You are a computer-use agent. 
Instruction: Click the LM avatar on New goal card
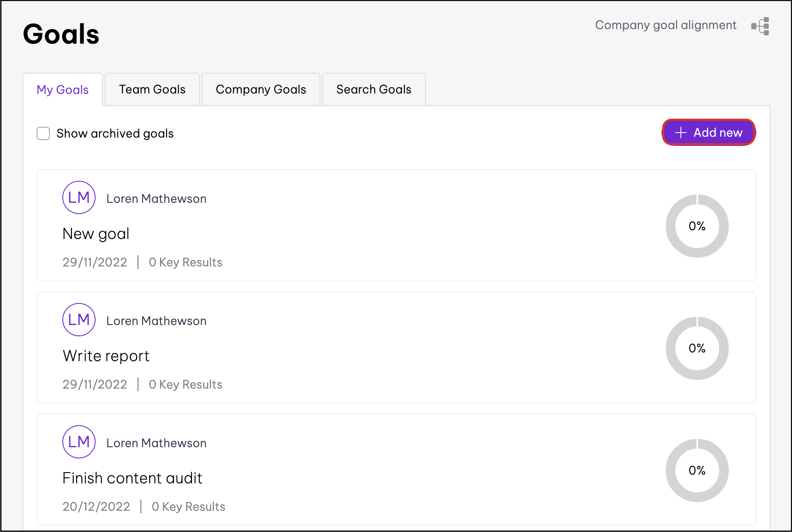(x=79, y=197)
